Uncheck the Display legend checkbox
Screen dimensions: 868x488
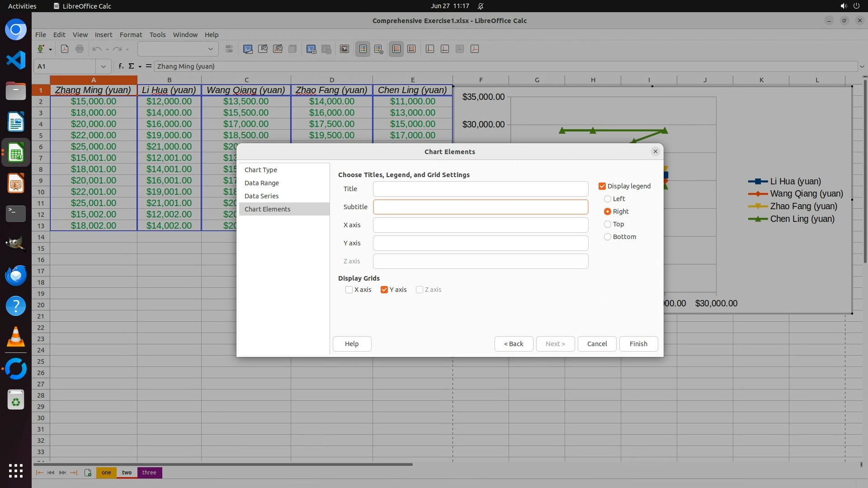click(602, 186)
